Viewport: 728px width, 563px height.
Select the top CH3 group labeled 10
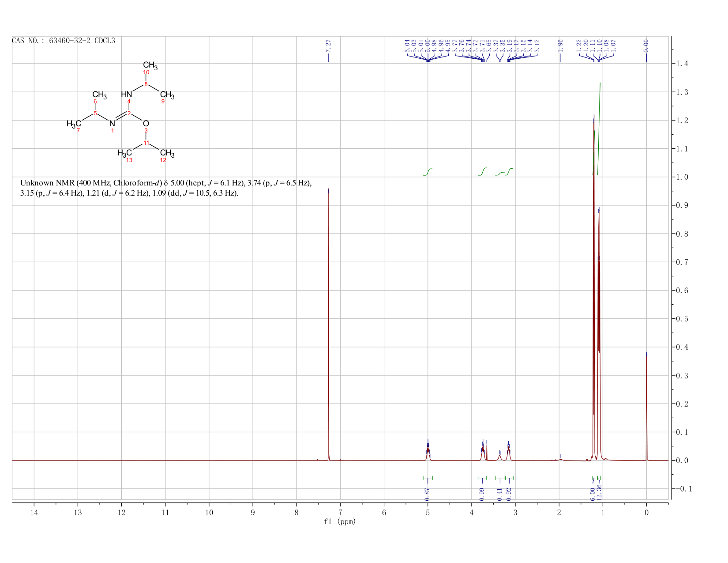[x=150, y=65]
